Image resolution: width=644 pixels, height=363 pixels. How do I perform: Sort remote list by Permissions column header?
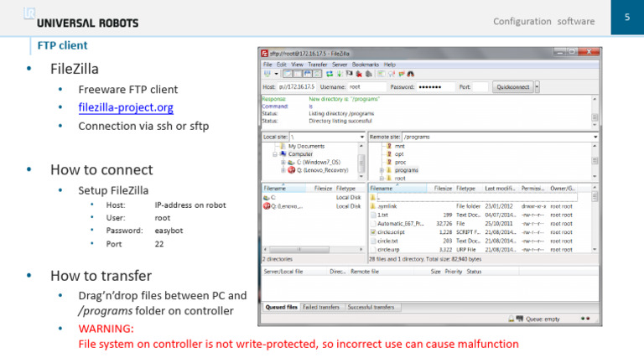coord(532,188)
